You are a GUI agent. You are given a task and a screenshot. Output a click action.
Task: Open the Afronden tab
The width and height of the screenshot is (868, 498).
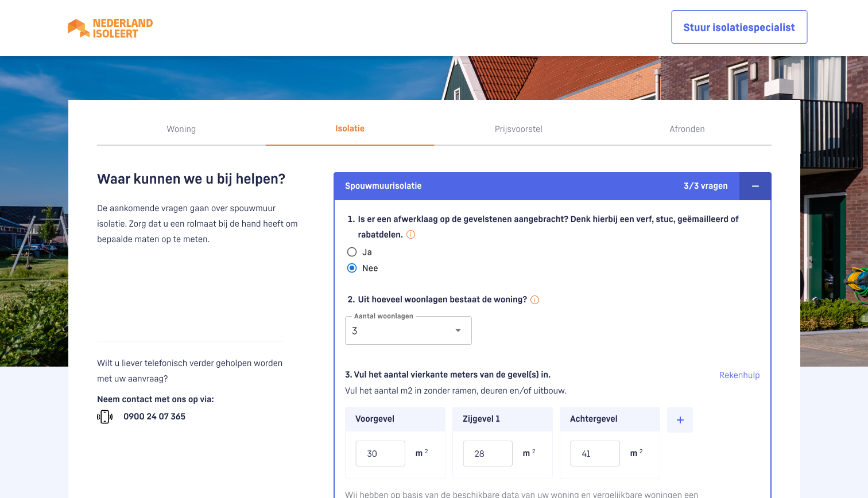tap(687, 129)
